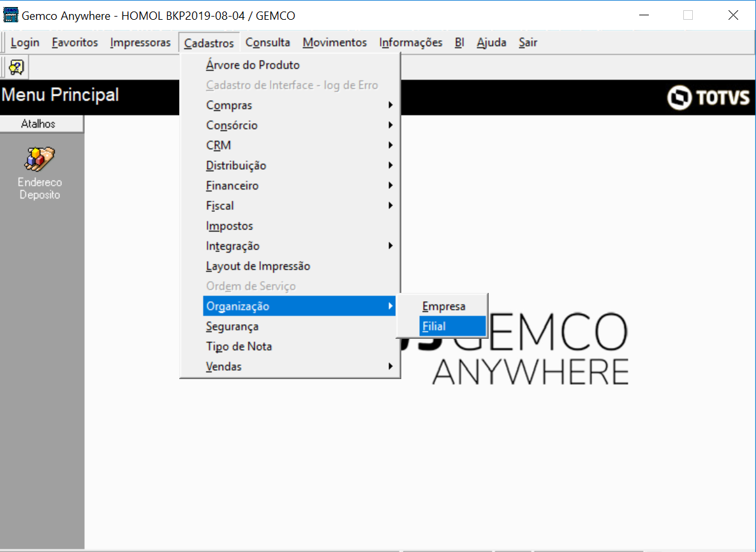Close the Gemco Anywhere window

pyautogui.click(x=733, y=15)
